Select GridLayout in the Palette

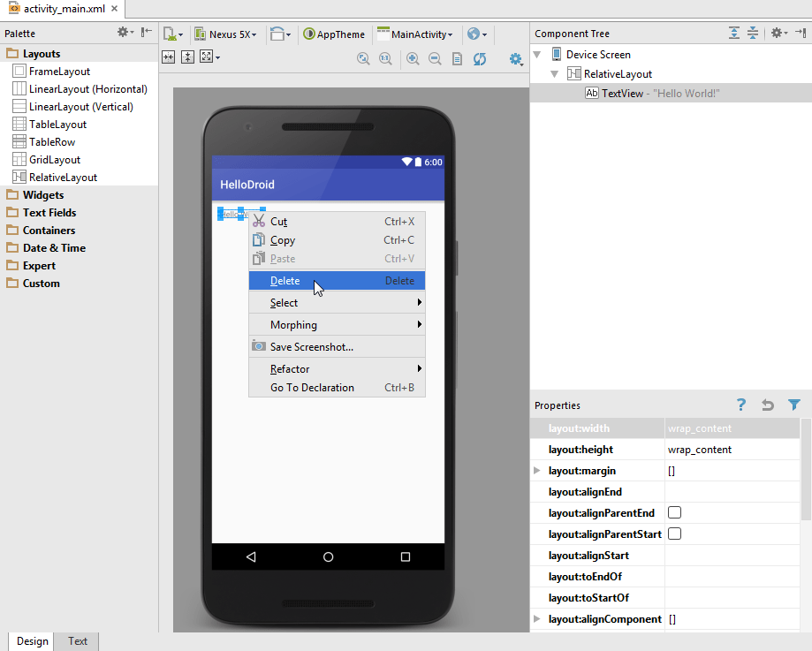(79, 160)
